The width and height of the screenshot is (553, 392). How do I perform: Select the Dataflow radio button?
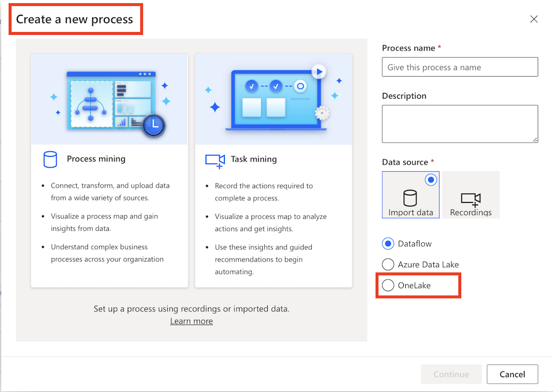coord(388,244)
